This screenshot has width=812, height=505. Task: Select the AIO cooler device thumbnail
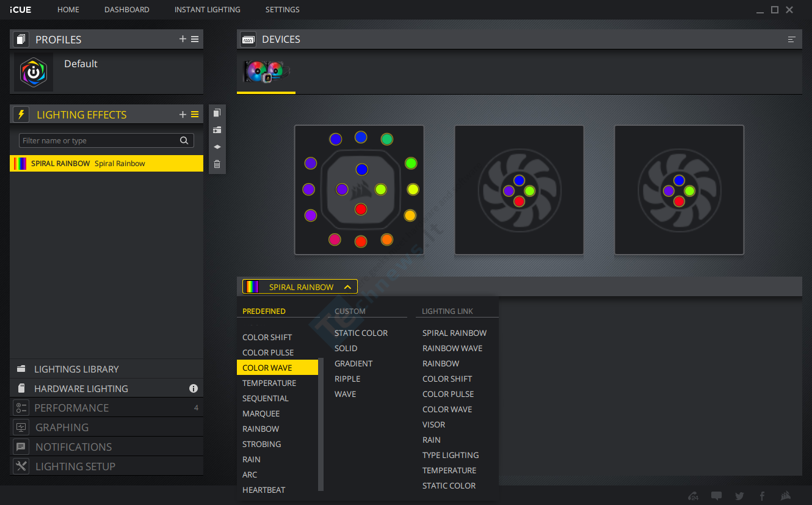point(266,72)
